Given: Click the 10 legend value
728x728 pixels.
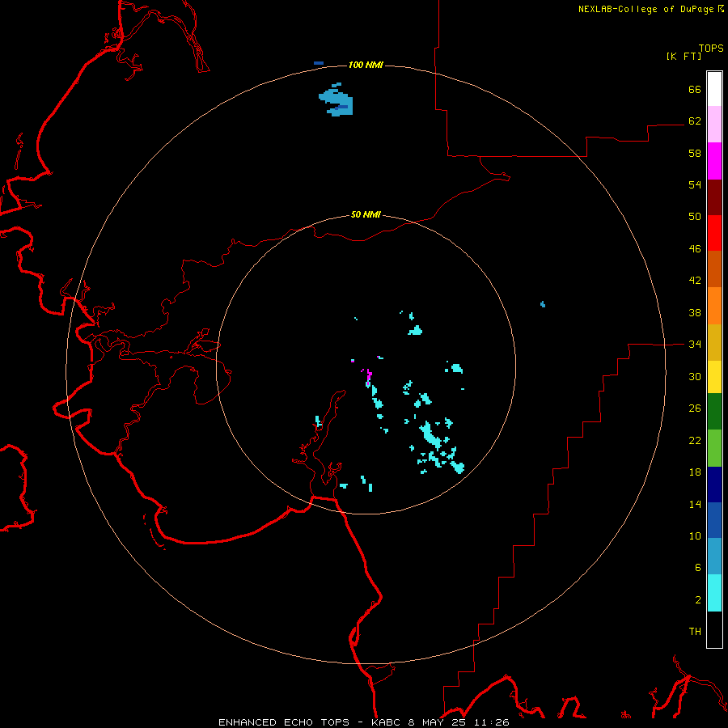Looking at the screenshot, I should pyautogui.click(x=695, y=535).
